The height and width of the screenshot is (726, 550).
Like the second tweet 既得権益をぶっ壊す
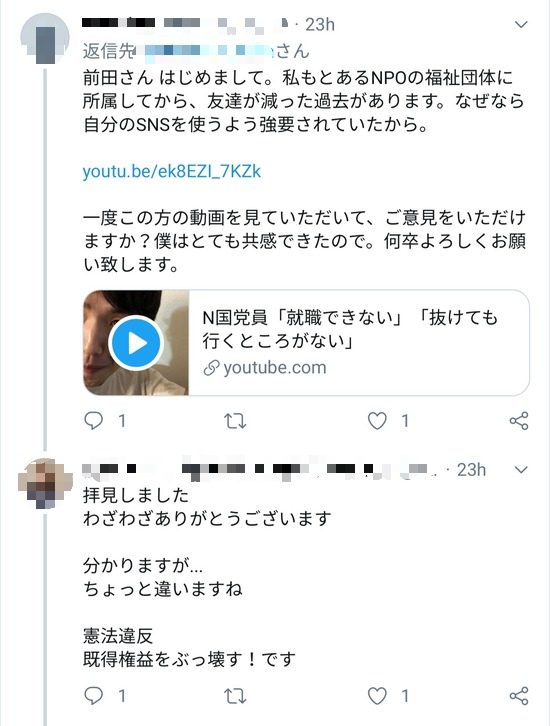[377, 695]
